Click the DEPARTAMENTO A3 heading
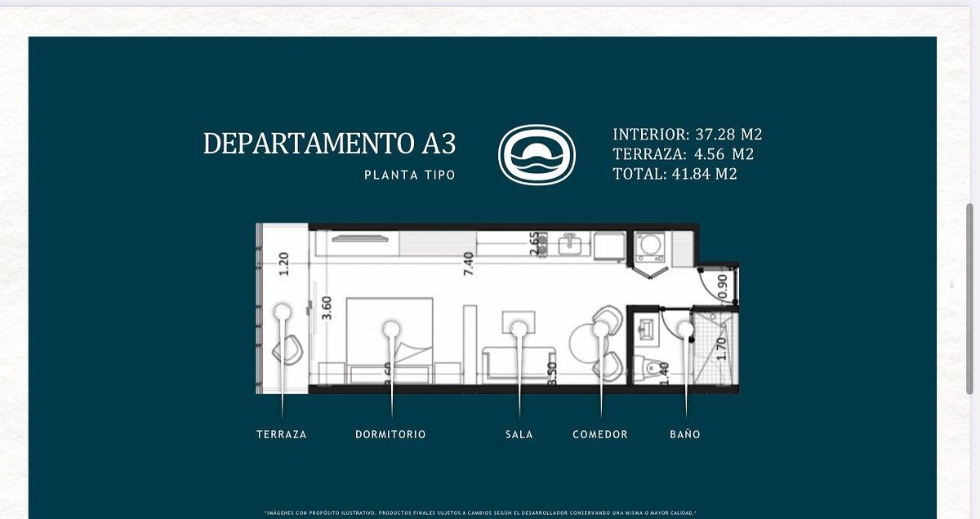The width and height of the screenshot is (980, 519). [x=329, y=143]
